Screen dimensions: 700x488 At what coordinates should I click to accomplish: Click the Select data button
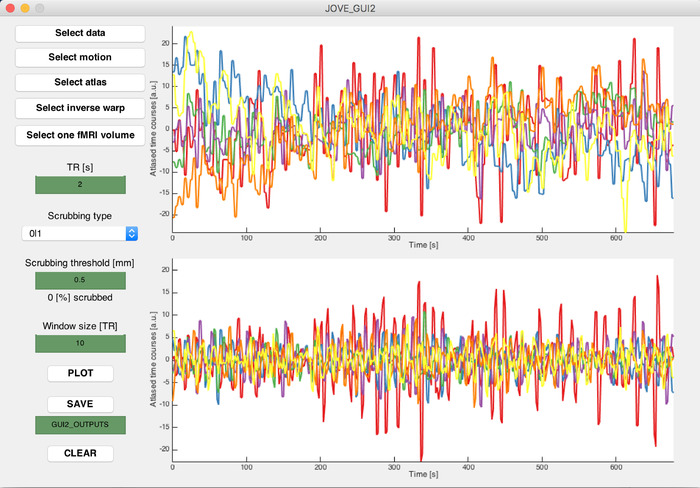[80, 32]
